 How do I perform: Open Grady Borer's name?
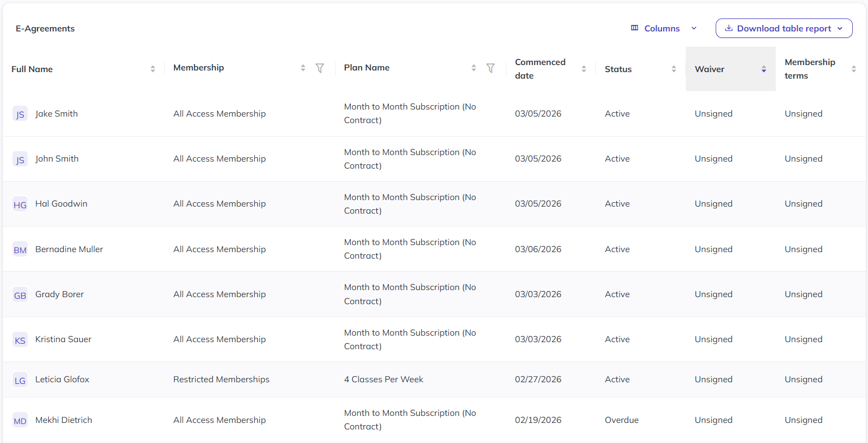click(60, 294)
